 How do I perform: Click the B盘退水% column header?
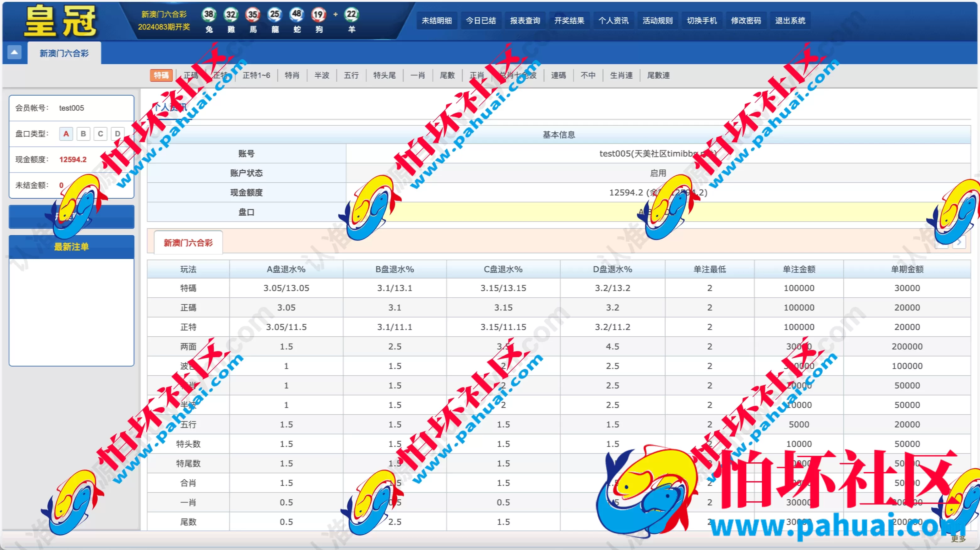(395, 269)
